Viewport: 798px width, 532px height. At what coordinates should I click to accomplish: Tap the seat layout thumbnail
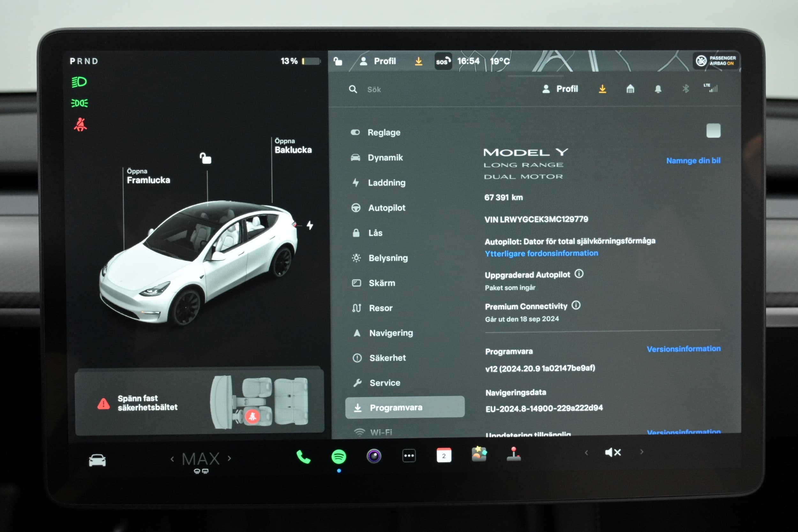point(260,402)
